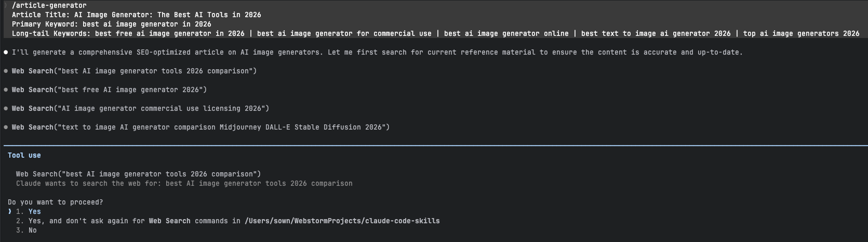The width and height of the screenshot is (868, 242).
Task: Click the "Tool use" header
Action: pyautogui.click(x=24, y=155)
